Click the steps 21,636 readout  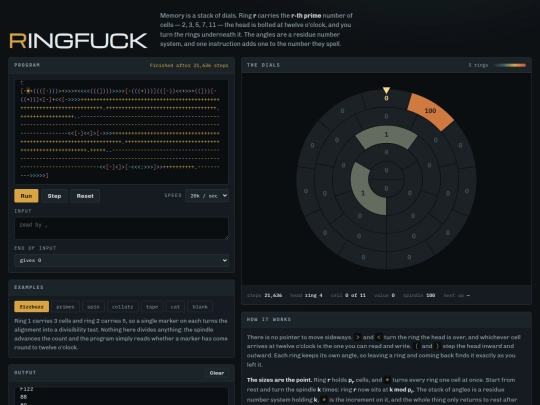click(264, 295)
